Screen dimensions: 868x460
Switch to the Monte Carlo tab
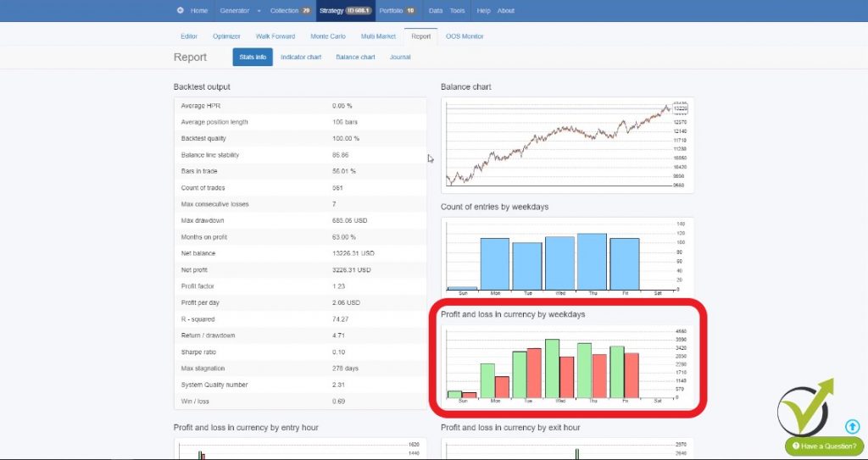328,36
